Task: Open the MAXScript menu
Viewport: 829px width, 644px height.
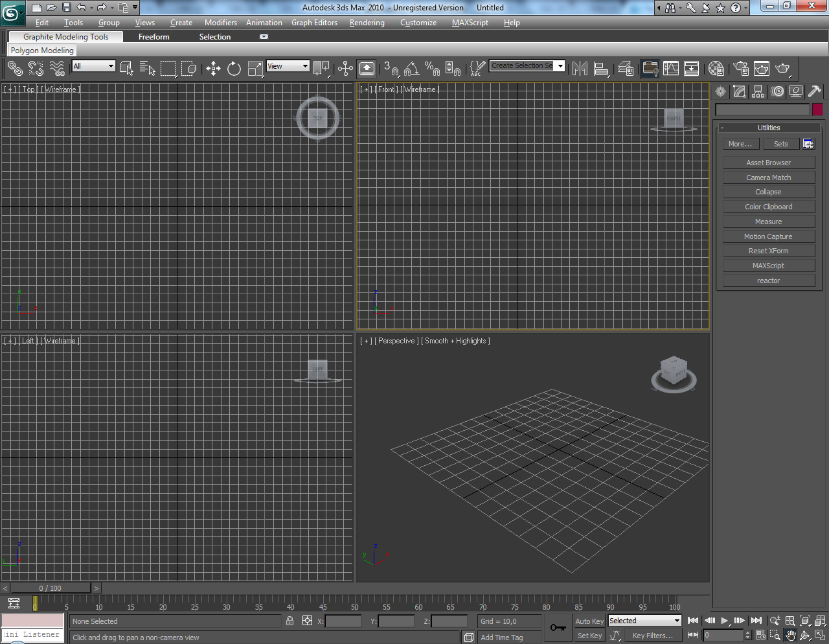Action: (x=470, y=23)
